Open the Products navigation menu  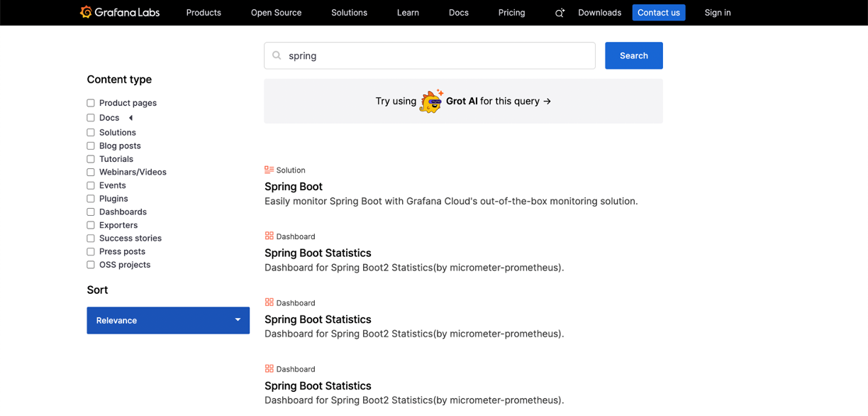tap(204, 13)
